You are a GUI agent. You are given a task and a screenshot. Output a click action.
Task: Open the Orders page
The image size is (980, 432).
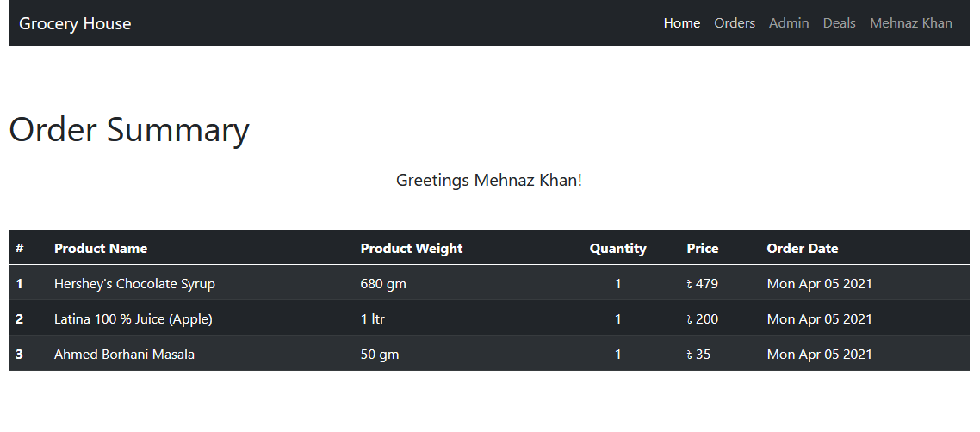(x=734, y=23)
